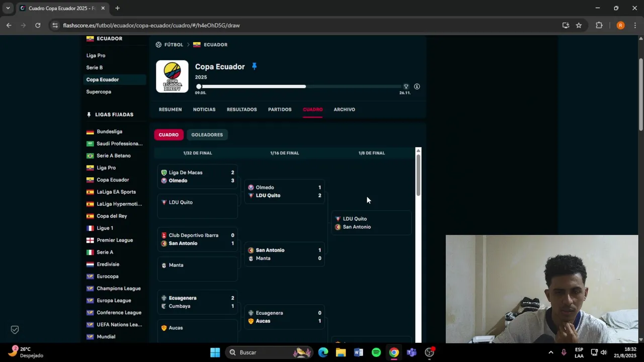Click the season progress timeline bar
This screenshot has height=362, width=644.
point(302,86)
